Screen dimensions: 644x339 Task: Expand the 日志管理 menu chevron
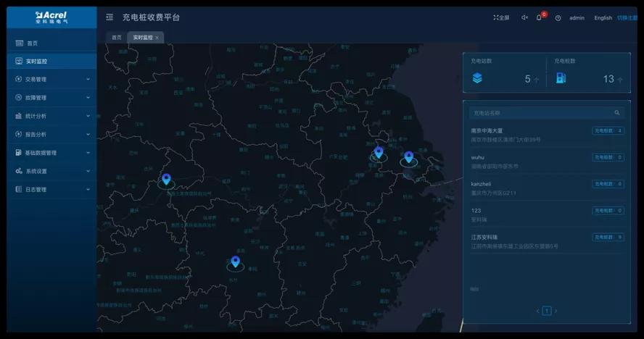[88, 189]
